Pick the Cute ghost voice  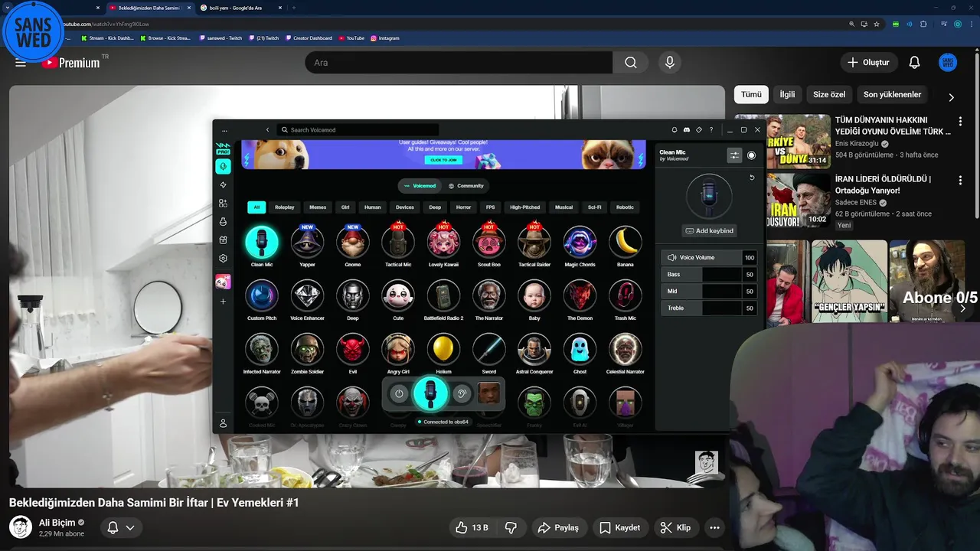(398, 296)
